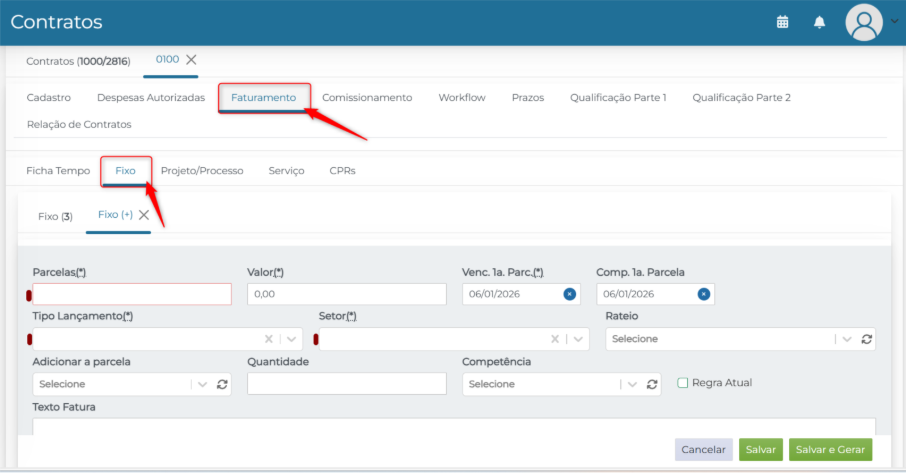Clear the Comp. 1a. Parcela date
Screen dimensions: 906x474
(x=703, y=294)
